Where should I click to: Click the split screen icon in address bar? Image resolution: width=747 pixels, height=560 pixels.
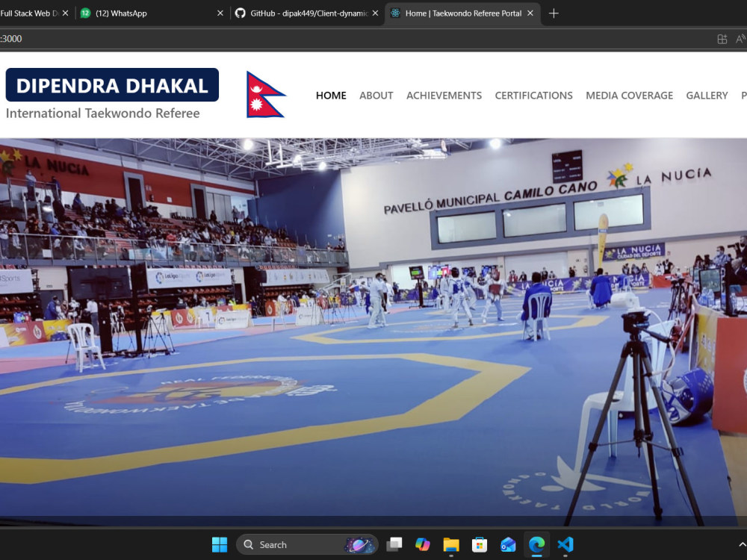click(722, 39)
